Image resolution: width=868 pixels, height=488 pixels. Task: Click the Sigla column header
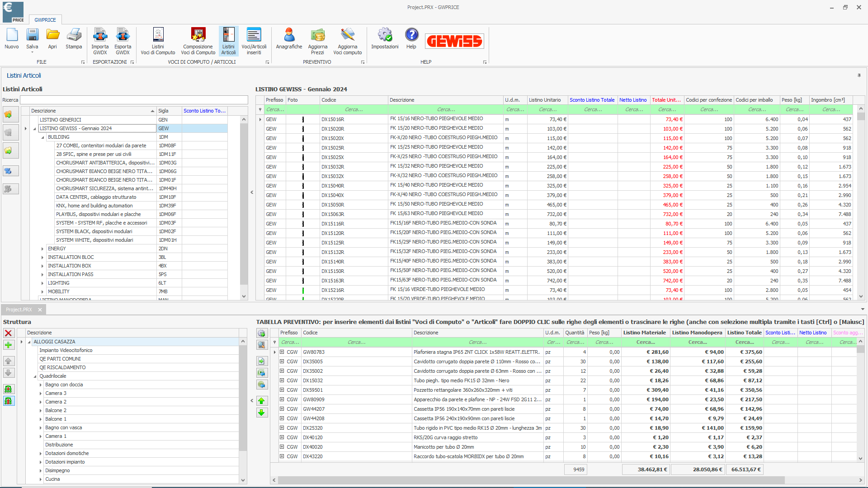point(169,111)
